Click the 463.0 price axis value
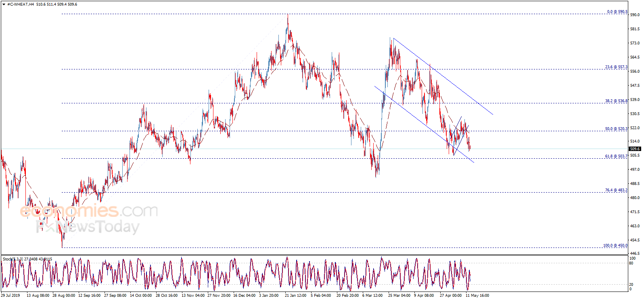This screenshot has height=300, width=644. [635, 226]
